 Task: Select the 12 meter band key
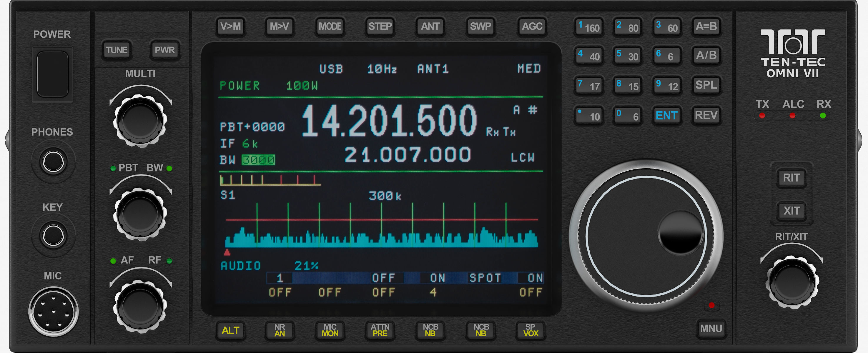click(x=667, y=86)
